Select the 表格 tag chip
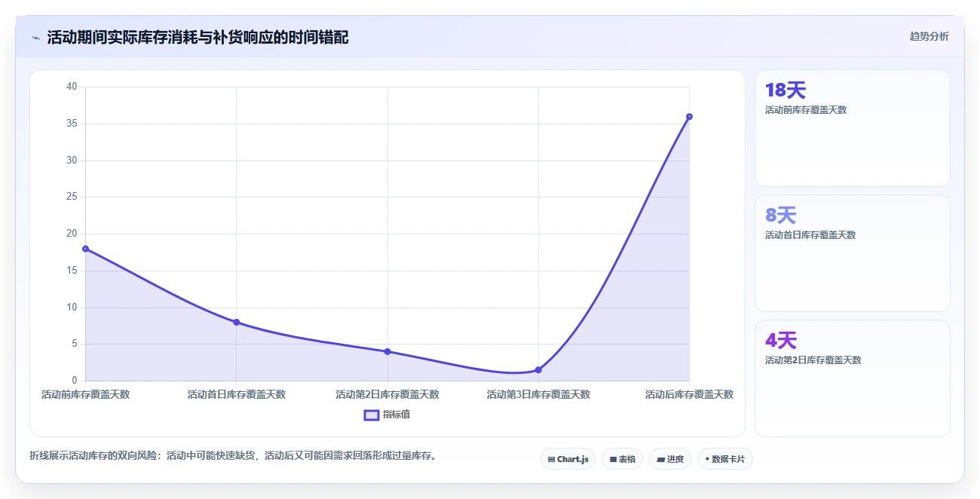Screen dimensions: 980x499 click(x=622, y=459)
